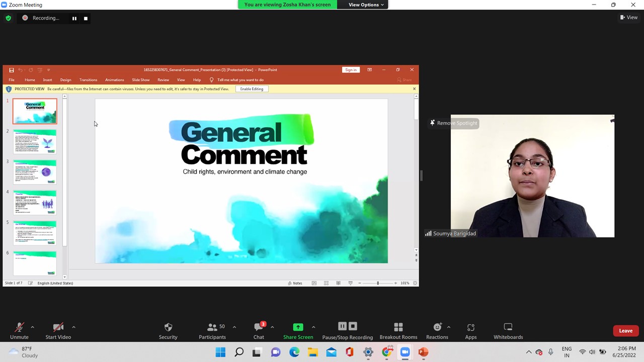Open the Participants panel

(x=212, y=327)
